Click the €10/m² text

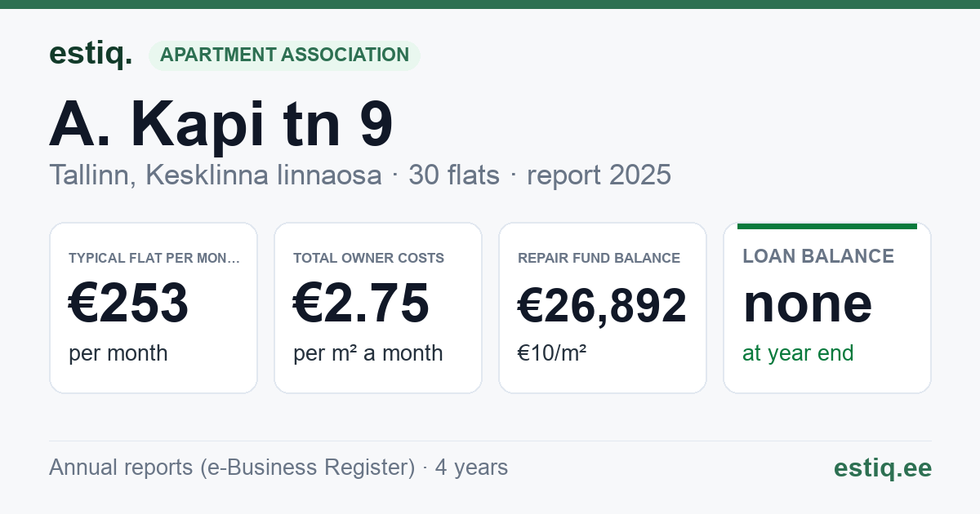[x=552, y=353]
